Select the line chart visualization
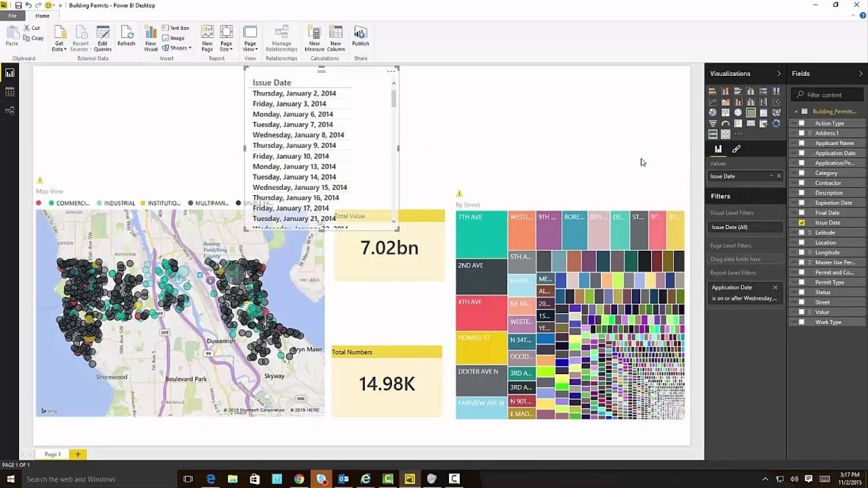The width and height of the screenshot is (868, 488). [x=713, y=102]
